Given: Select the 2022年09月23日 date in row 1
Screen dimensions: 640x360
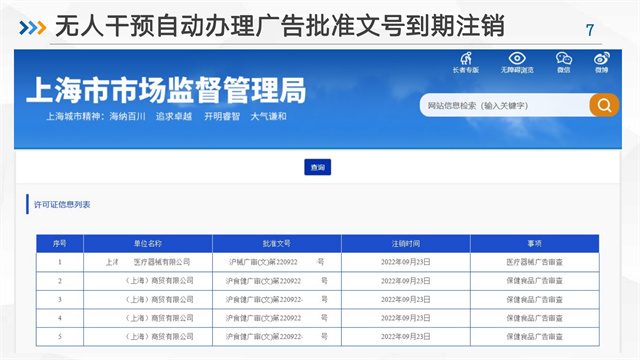Looking at the screenshot, I should pyautogui.click(x=406, y=262).
